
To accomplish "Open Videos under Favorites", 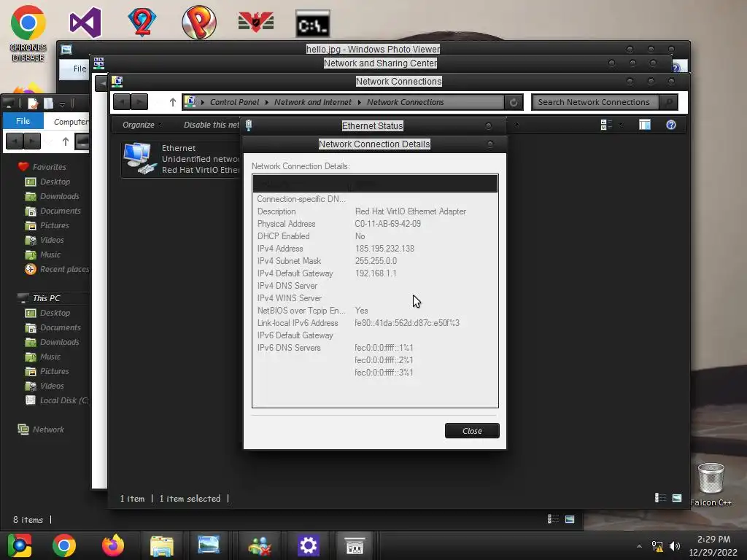I will click(x=52, y=240).
